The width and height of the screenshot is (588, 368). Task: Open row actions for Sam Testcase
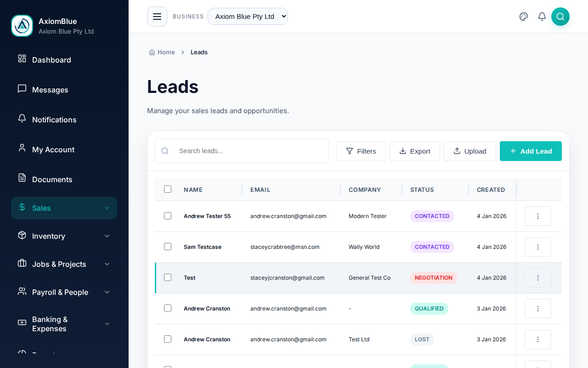(x=538, y=247)
